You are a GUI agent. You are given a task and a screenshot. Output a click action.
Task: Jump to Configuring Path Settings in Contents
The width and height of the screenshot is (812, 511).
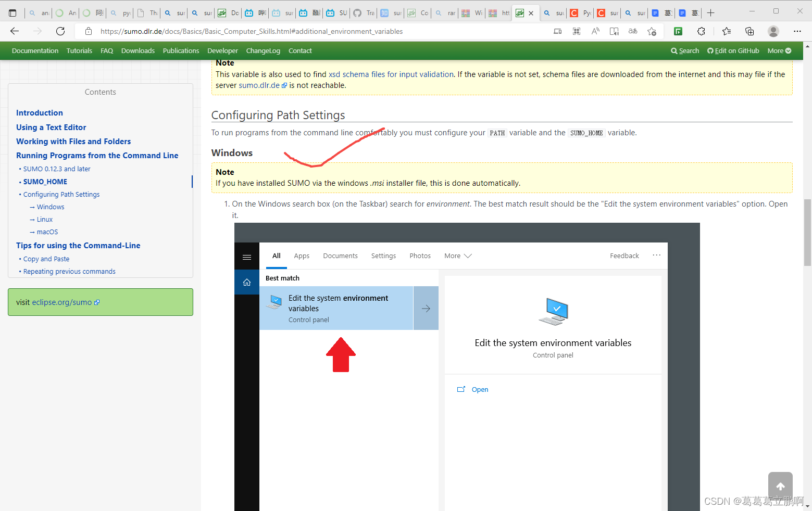[61, 195]
